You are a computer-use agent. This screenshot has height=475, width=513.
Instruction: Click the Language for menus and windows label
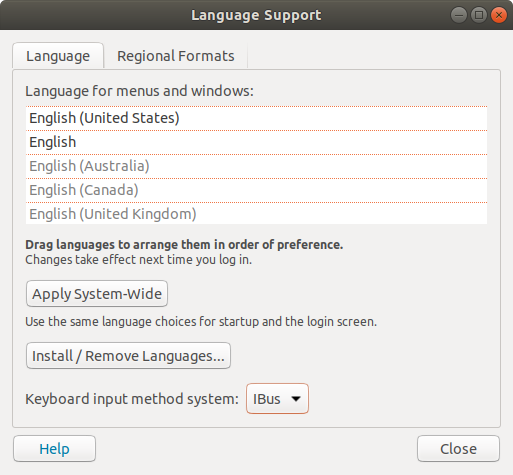point(139,91)
